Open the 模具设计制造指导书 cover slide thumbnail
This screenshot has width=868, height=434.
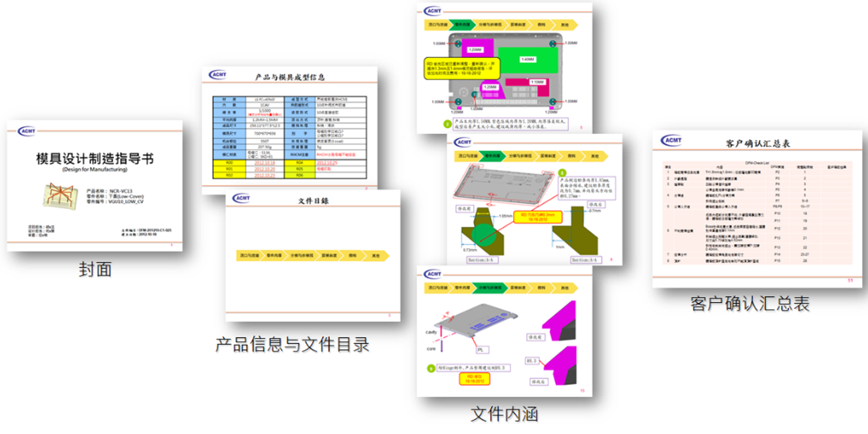[x=95, y=185]
